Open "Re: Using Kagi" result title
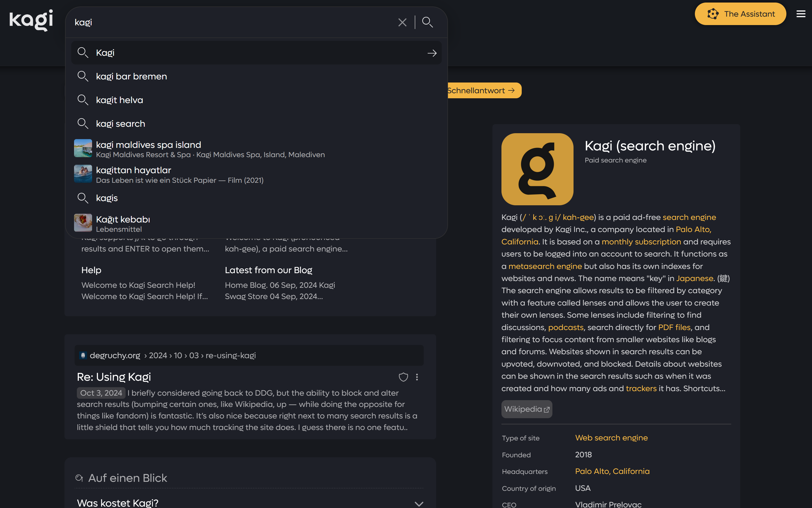The width and height of the screenshot is (812, 508). [114, 377]
